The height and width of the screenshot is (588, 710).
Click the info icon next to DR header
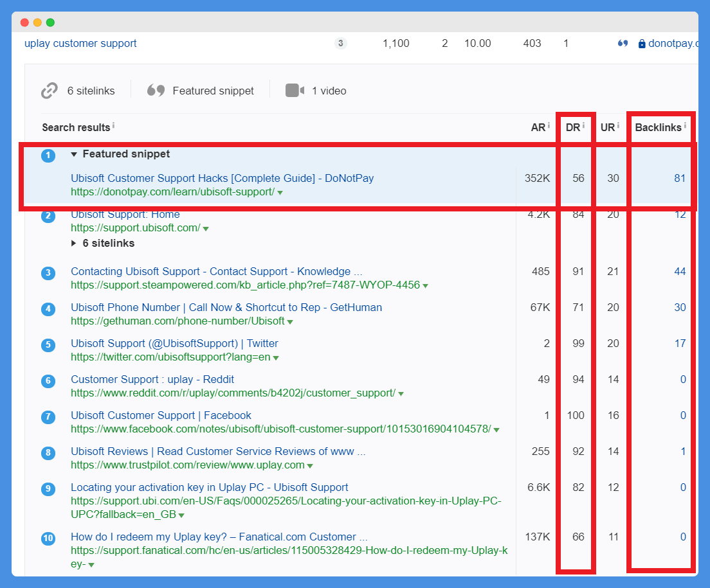click(583, 125)
